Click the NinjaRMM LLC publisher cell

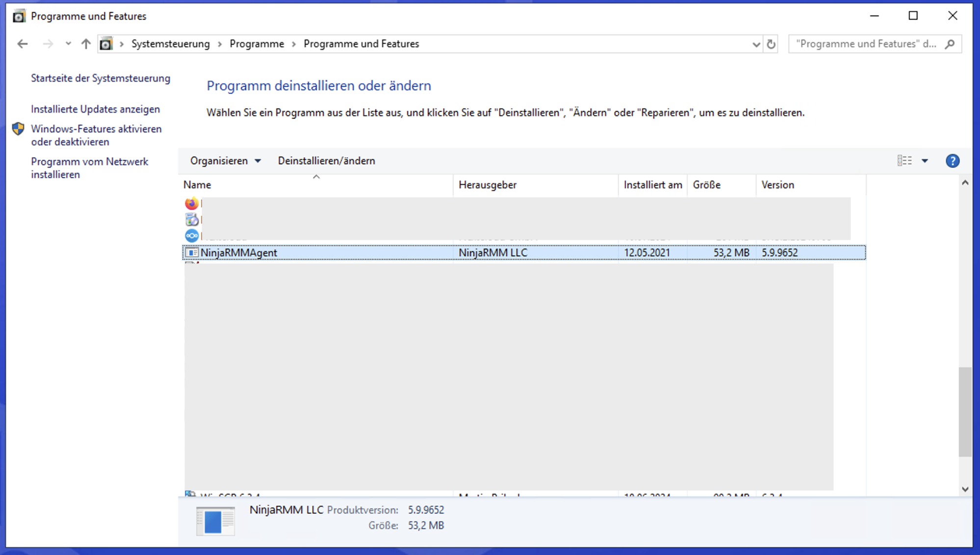tap(493, 252)
